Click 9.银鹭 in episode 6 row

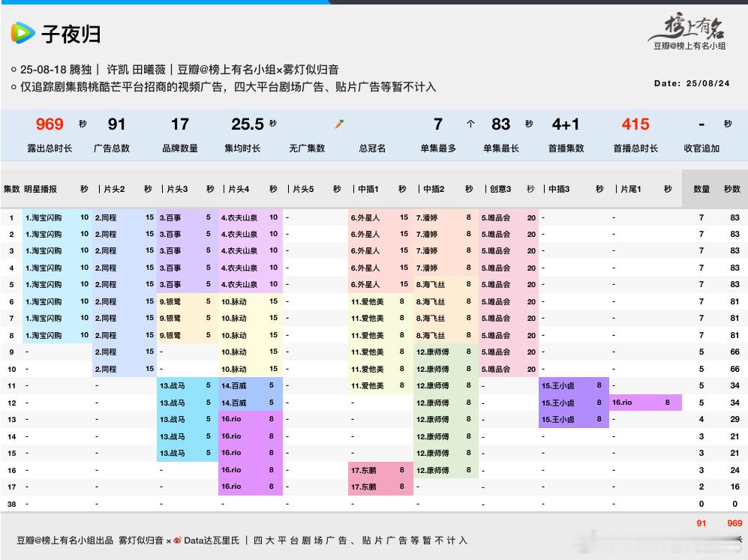tap(170, 301)
